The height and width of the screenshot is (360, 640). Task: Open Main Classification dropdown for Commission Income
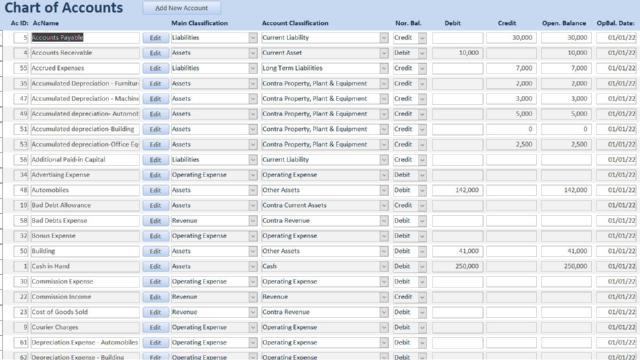tap(253, 297)
